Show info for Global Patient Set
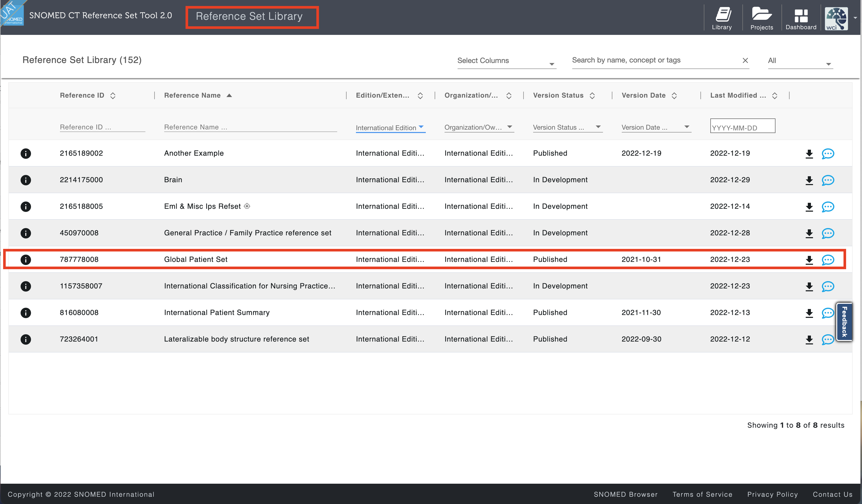 [26, 260]
